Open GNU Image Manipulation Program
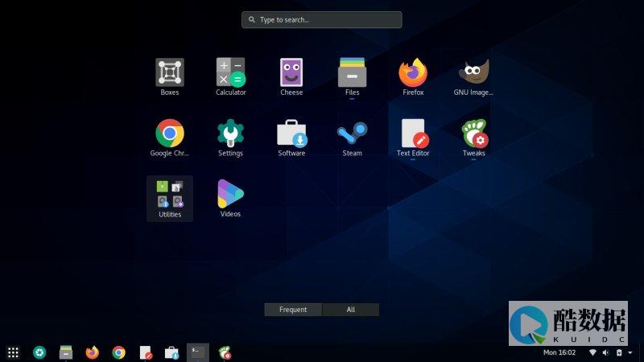The width and height of the screenshot is (644, 362). click(473, 76)
